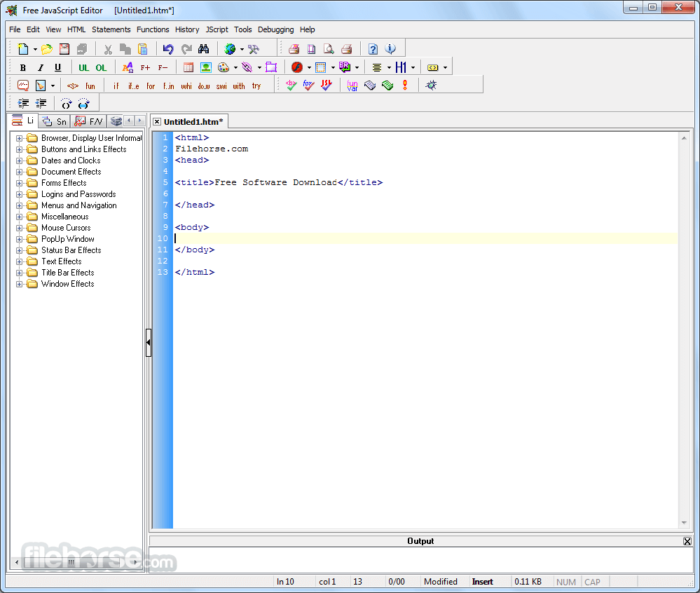Select the Mouse Cursors folder

pos(65,228)
